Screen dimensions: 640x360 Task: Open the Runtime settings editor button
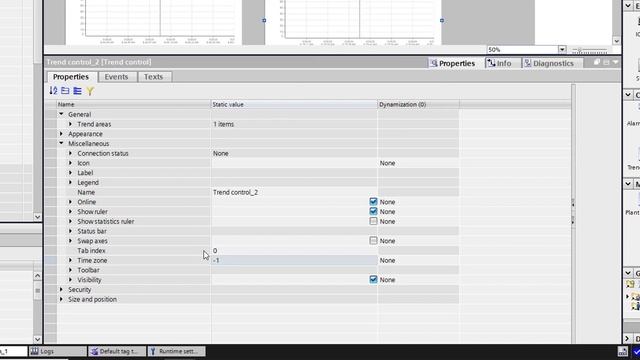coord(176,351)
